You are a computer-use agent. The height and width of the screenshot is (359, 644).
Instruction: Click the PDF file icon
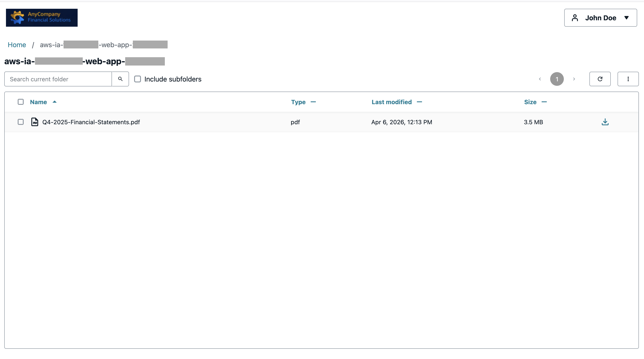[35, 122]
